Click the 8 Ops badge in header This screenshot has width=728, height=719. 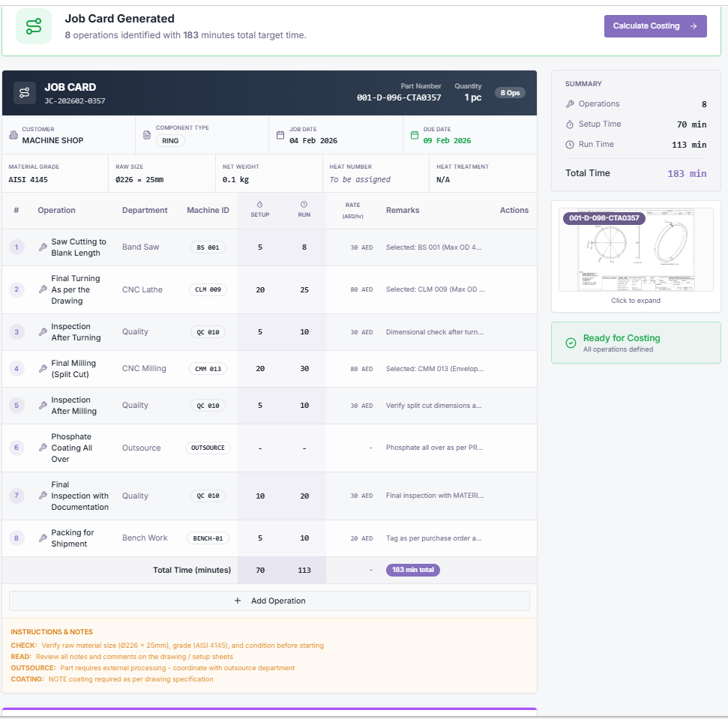[x=510, y=93]
